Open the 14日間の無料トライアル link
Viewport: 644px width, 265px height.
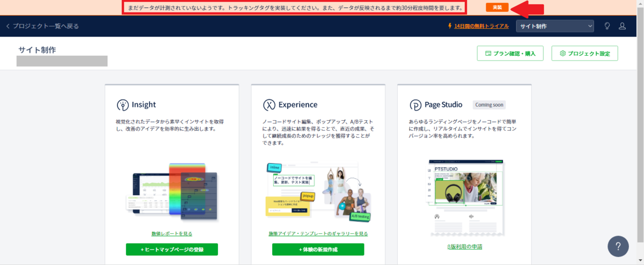(x=482, y=26)
